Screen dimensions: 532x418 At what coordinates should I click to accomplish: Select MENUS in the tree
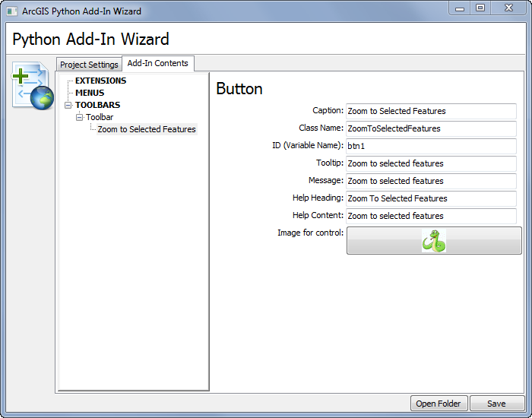coord(90,93)
